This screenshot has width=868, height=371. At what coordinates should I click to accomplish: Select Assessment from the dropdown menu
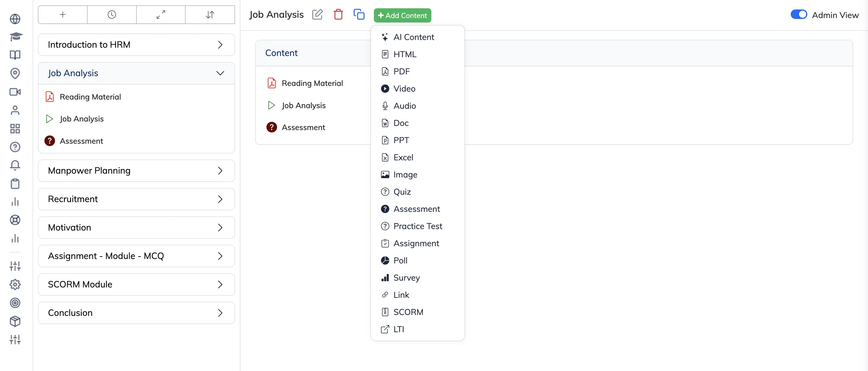[x=417, y=209]
